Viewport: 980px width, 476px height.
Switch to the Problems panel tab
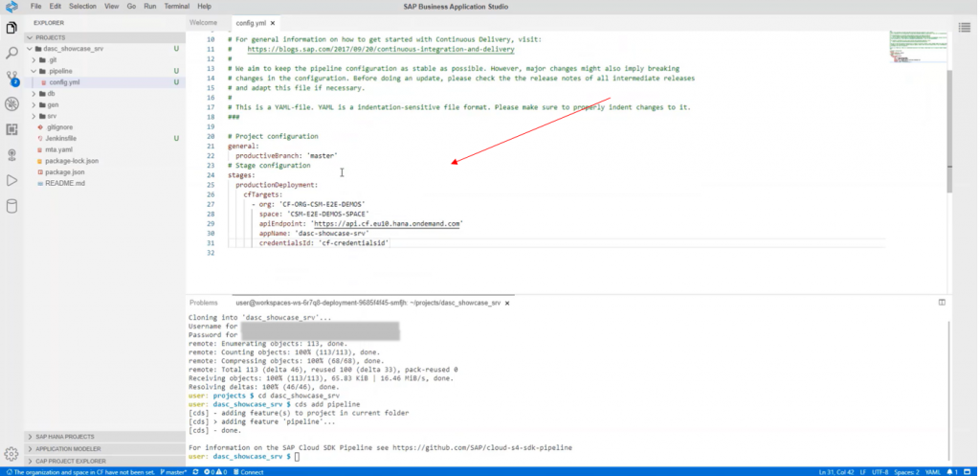(204, 303)
